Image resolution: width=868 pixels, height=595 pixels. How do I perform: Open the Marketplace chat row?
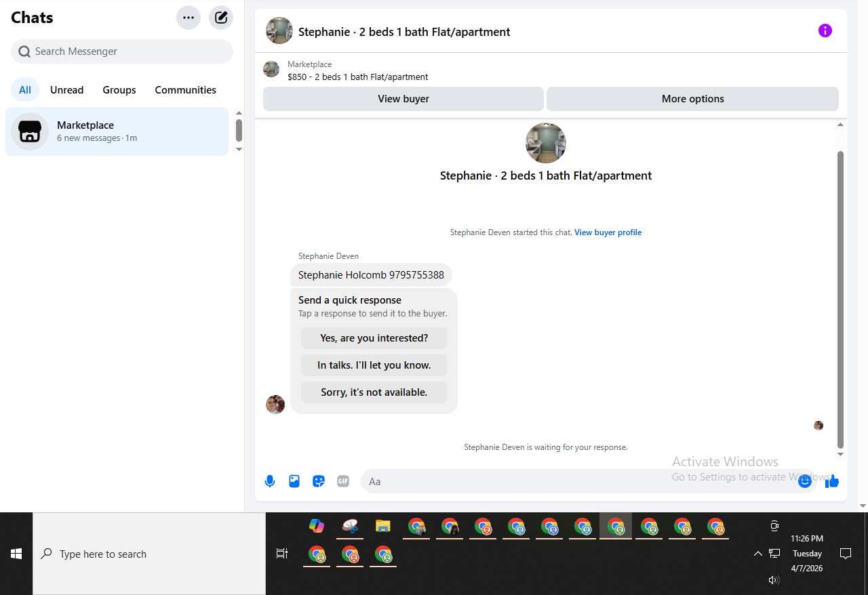[x=117, y=131]
